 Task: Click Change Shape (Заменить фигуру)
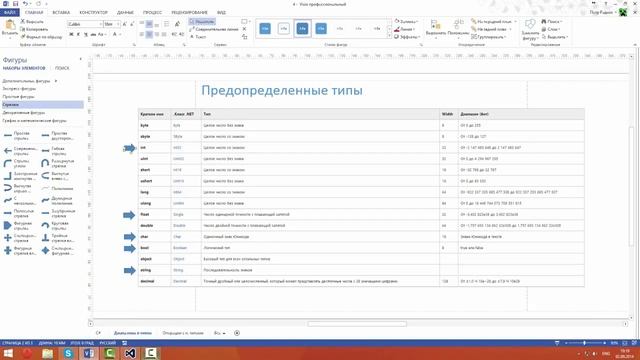coord(530,29)
